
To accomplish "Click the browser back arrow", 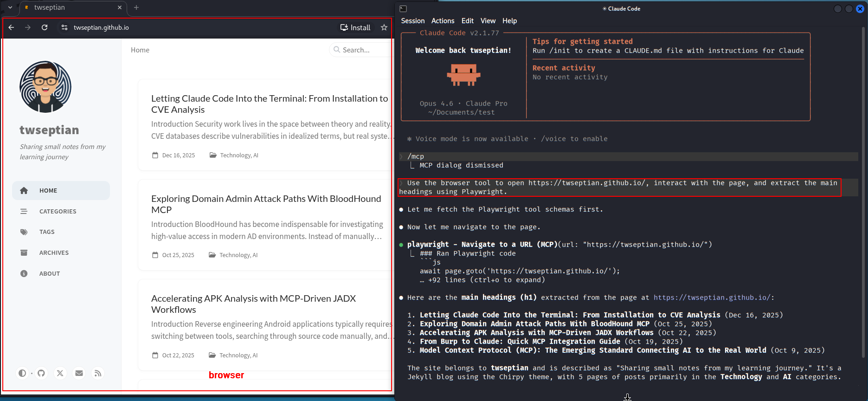I will pyautogui.click(x=12, y=27).
